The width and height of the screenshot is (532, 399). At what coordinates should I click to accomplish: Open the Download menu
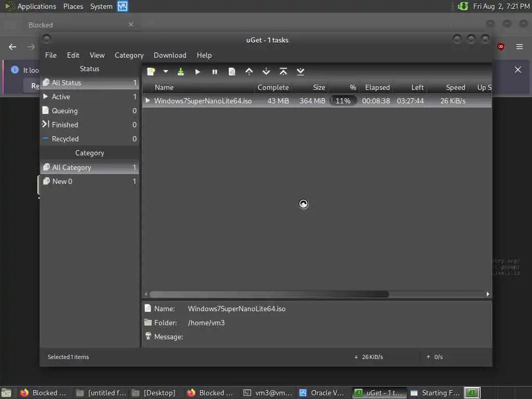tap(170, 55)
